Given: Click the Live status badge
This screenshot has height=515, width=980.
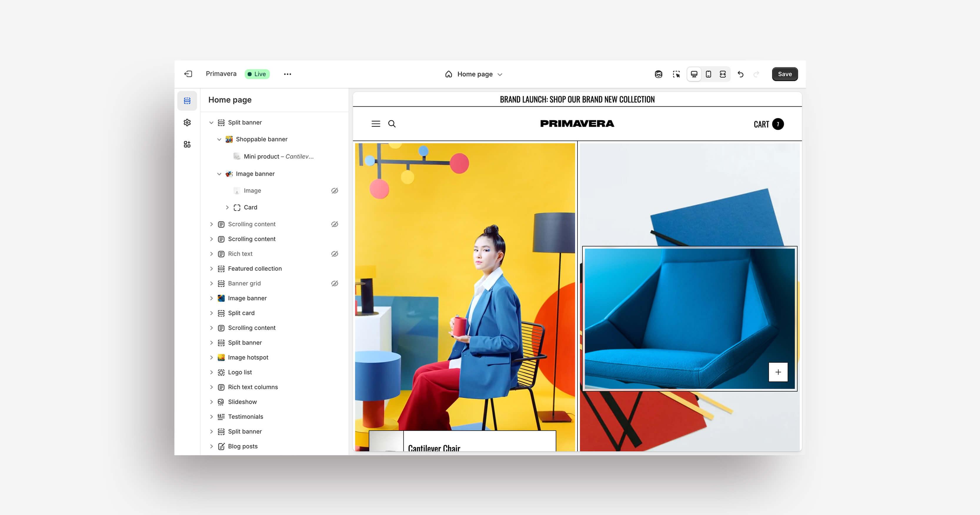Looking at the screenshot, I should click(257, 74).
